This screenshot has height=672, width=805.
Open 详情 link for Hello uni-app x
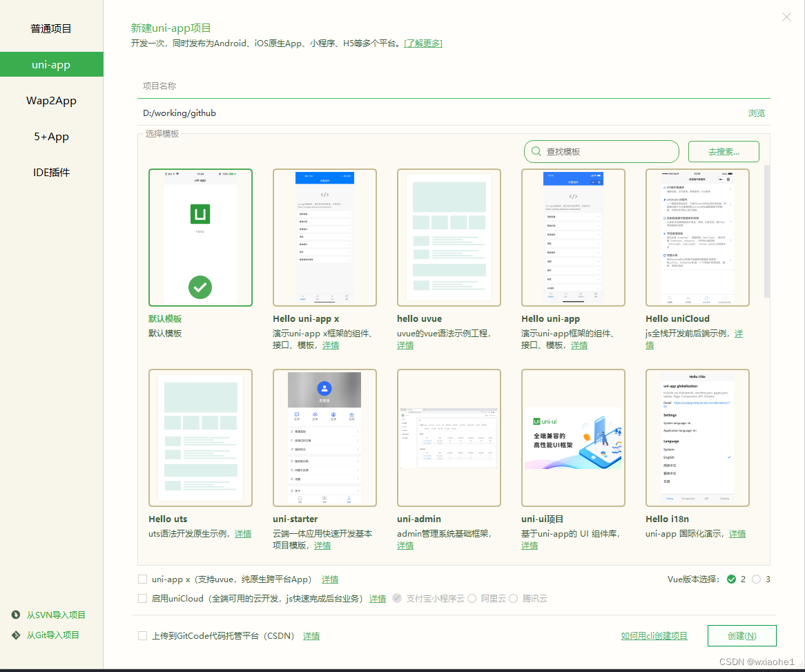[x=331, y=345]
